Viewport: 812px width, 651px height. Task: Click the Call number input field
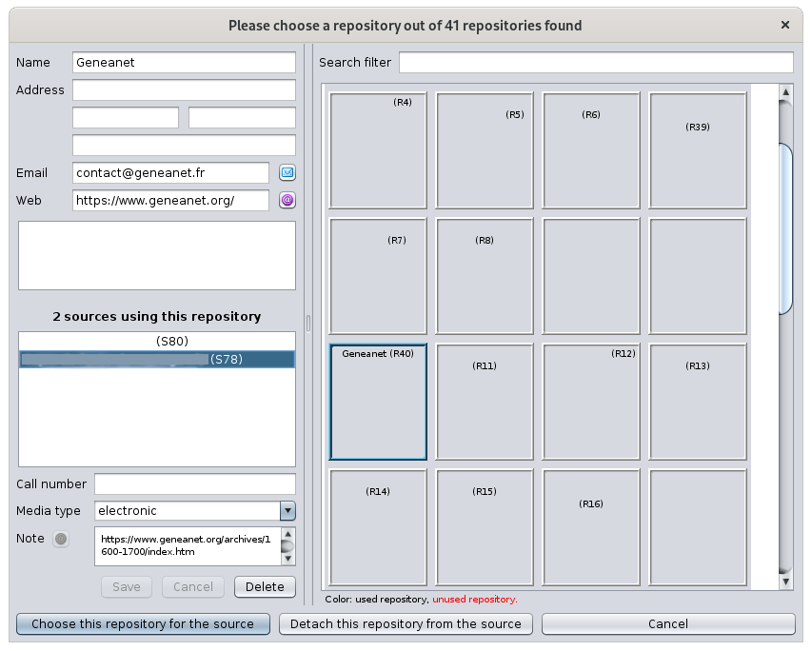click(195, 483)
